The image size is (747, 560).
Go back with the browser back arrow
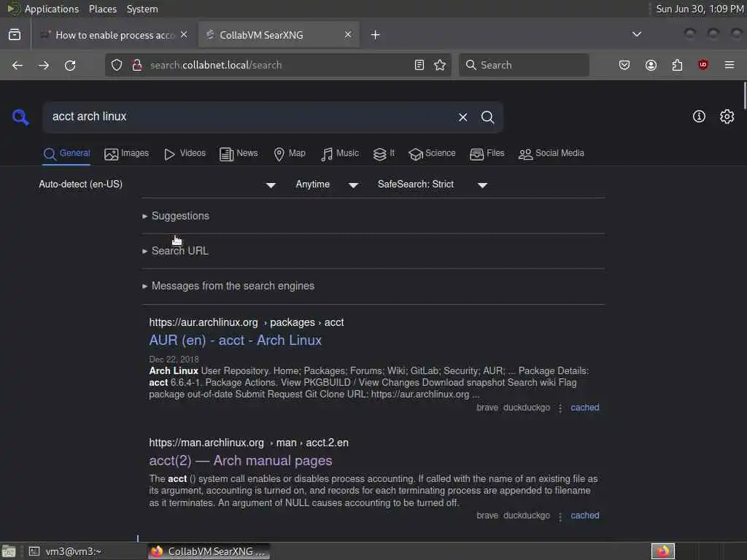click(x=18, y=65)
